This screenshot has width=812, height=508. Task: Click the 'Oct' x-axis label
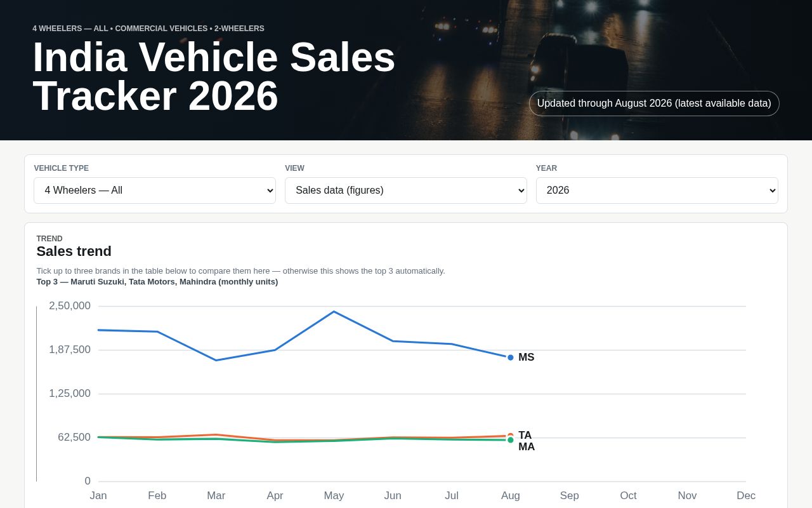coord(628,496)
